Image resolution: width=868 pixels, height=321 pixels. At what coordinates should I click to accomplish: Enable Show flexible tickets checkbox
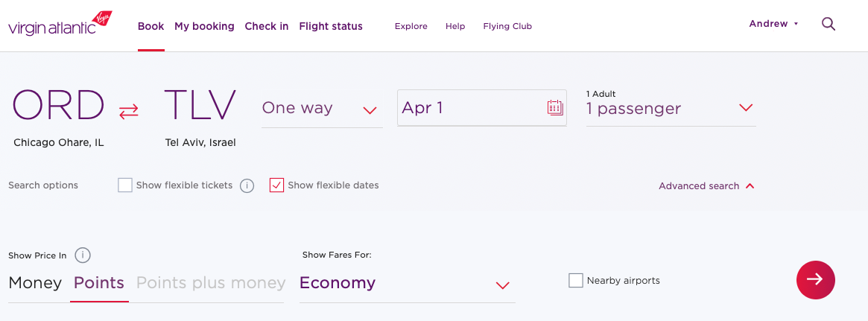pos(125,185)
